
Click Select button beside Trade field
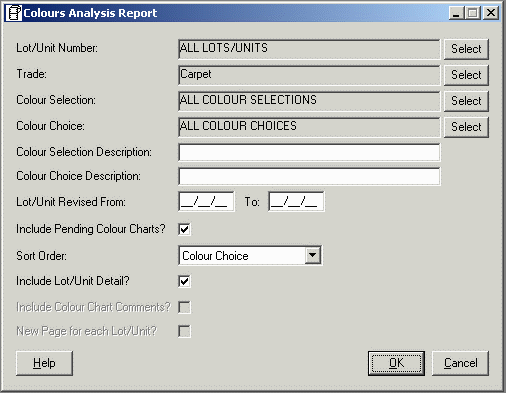466,75
